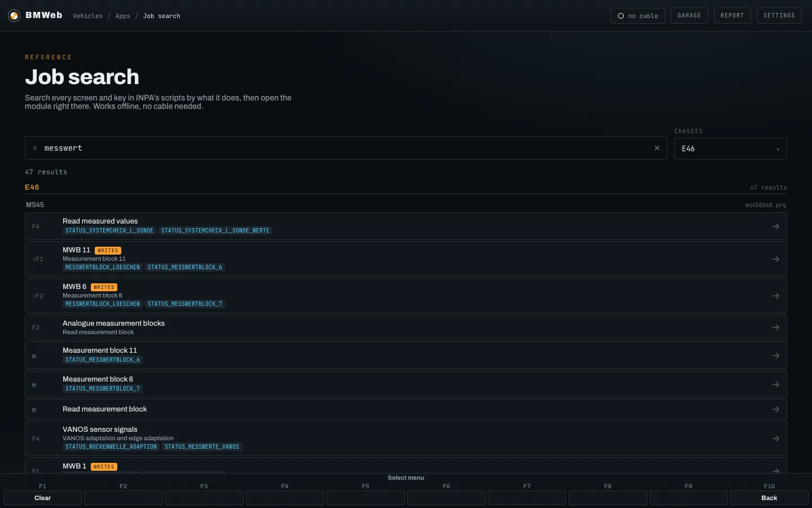The height and width of the screenshot is (508, 812).
Task: Click the STATUS_NOCKENWELLE_ADAPTION tag
Action: coord(111,446)
